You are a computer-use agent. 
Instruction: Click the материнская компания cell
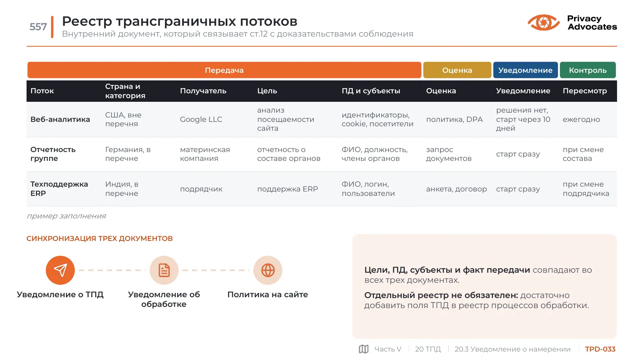tap(205, 154)
